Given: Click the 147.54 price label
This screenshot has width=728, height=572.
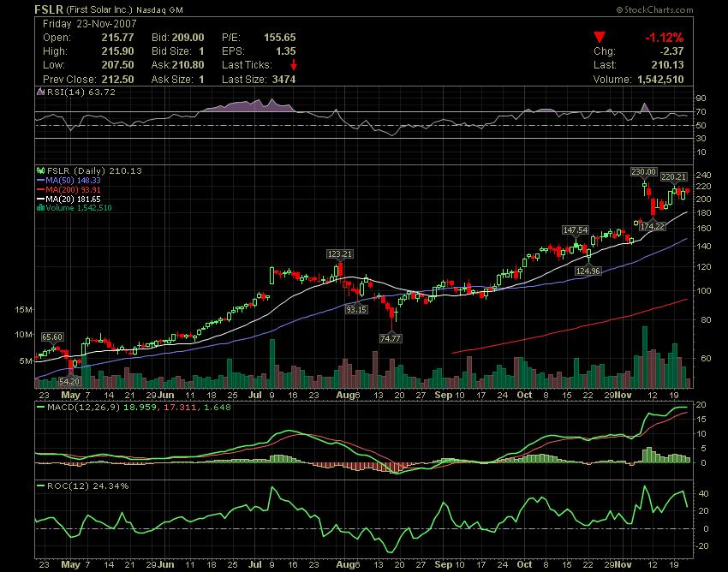Looking at the screenshot, I should coord(576,230).
